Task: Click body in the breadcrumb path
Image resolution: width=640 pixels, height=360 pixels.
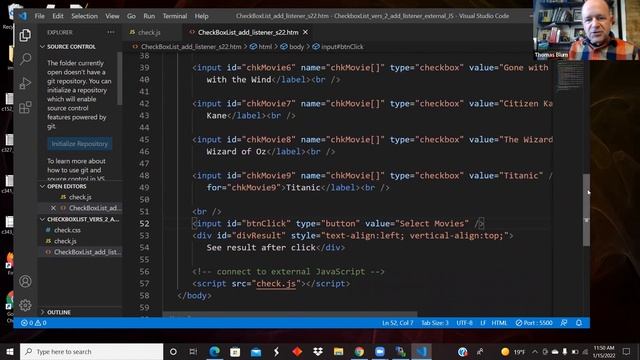Action: [292, 47]
